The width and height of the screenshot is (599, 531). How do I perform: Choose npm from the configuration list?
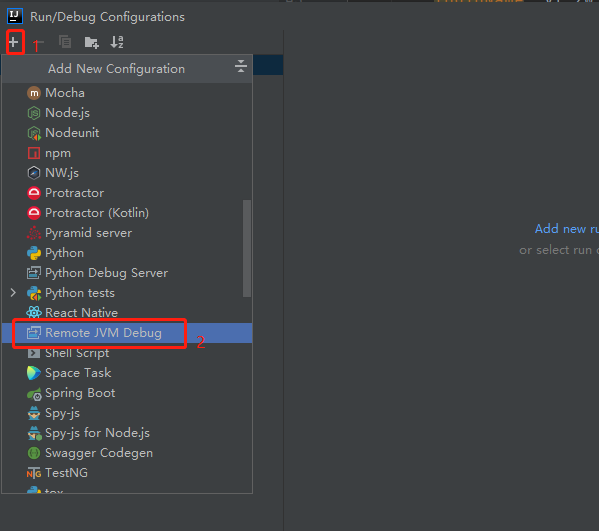pos(127,153)
